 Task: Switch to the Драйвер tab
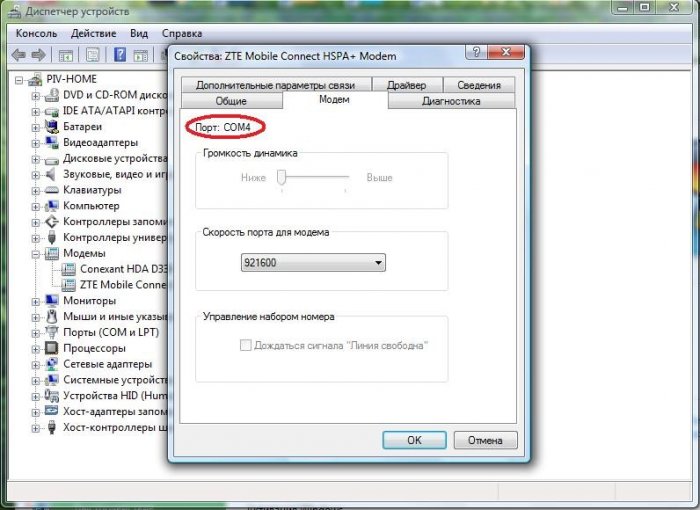pos(406,85)
